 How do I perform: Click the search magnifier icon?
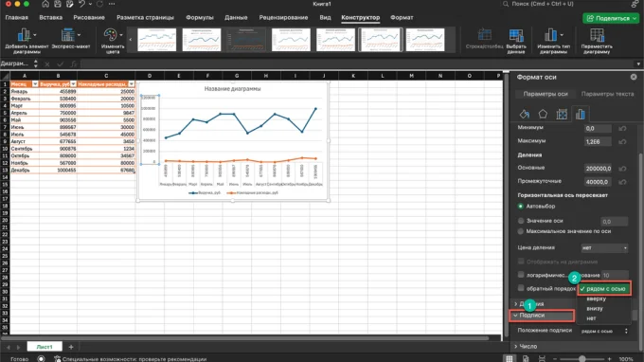point(506,4)
